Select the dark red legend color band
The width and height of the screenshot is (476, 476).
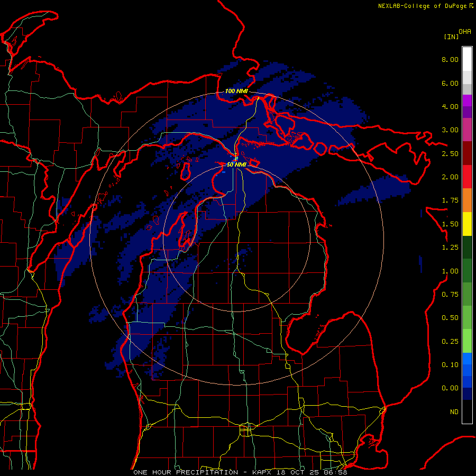pos(467,153)
